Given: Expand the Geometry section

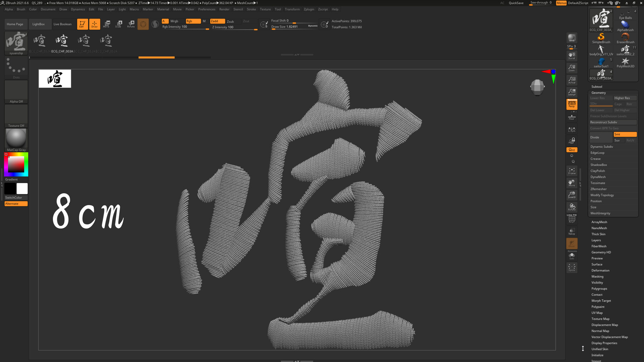Looking at the screenshot, I should tap(598, 92).
